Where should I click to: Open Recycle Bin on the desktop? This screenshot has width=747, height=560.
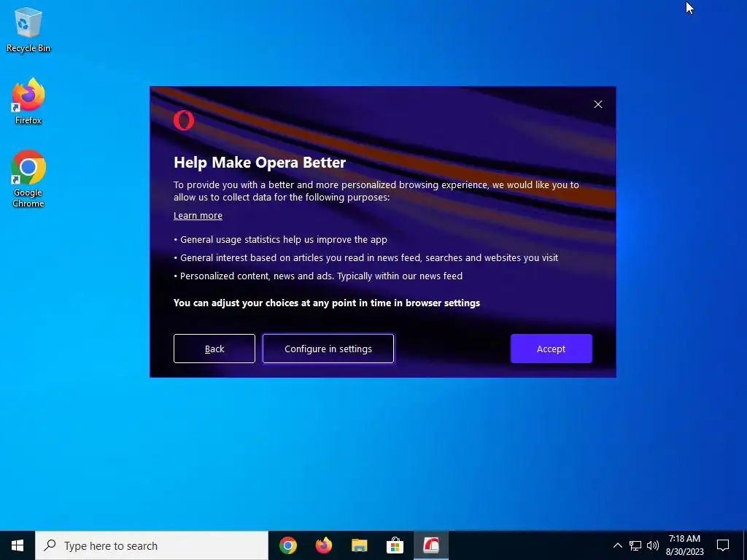28,29
